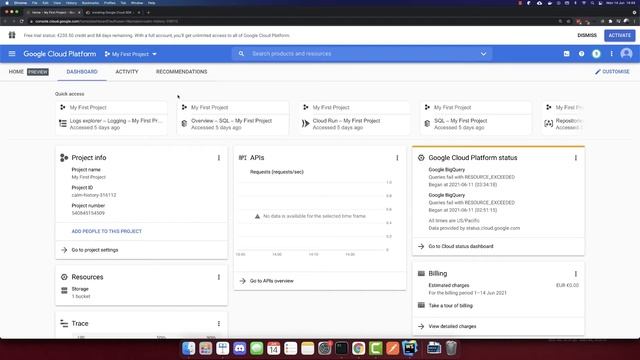Viewport: 640px width, 360px height.
Task: Click the Customise button
Action: click(612, 71)
